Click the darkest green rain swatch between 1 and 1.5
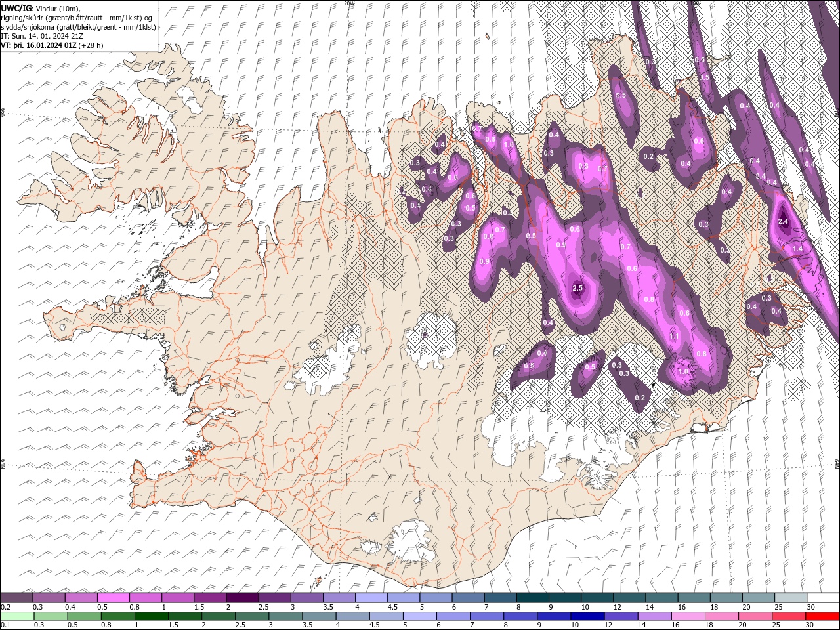This screenshot has height=630, width=840. (x=152, y=616)
